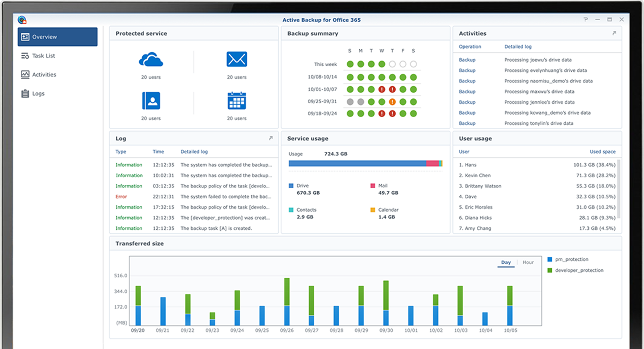Screen dimensions: 644x349
Task: Click Thursday error status in 09/18-09/24 row
Action: pyautogui.click(x=392, y=114)
